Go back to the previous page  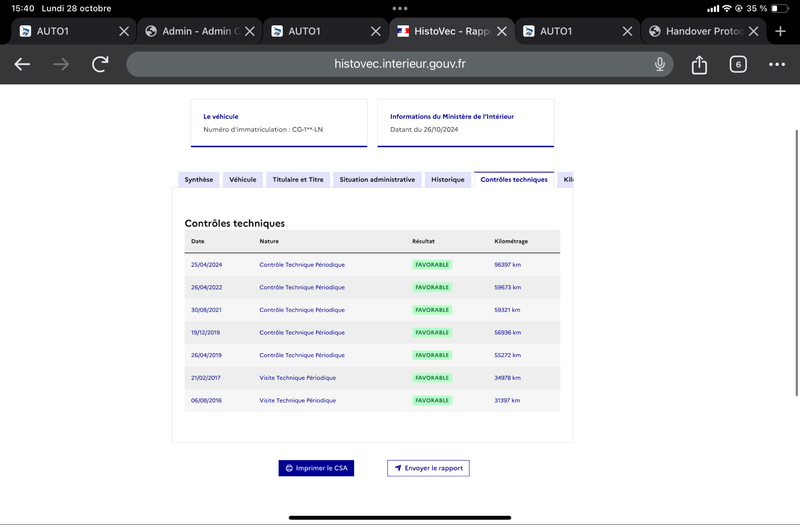22,64
